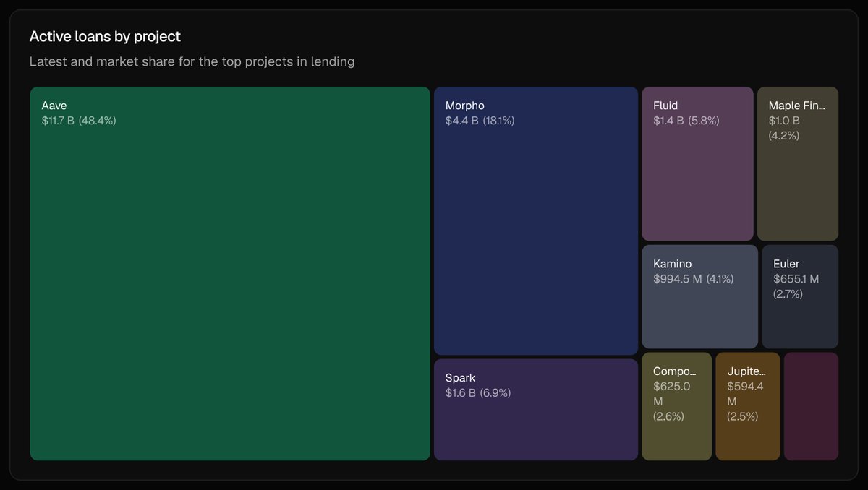Click the Euler value '$655.1 M'
This screenshot has height=490, width=868.
(796, 279)
